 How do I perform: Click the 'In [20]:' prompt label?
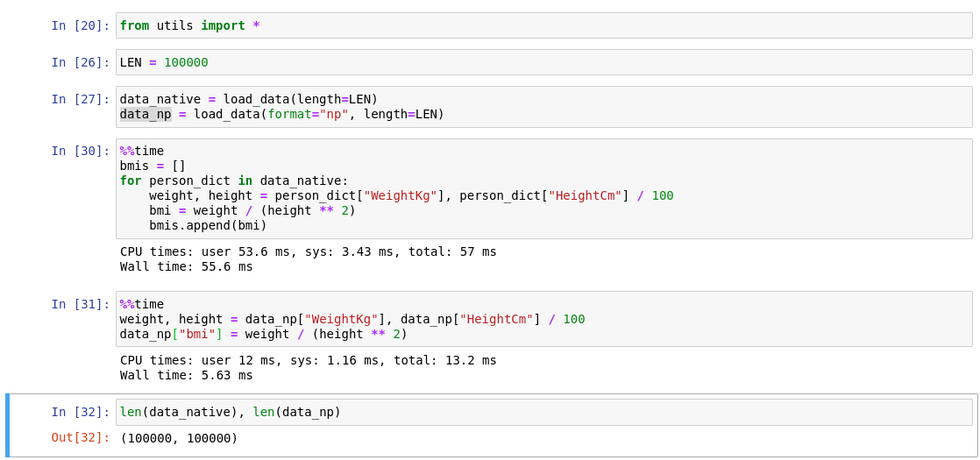81,25
